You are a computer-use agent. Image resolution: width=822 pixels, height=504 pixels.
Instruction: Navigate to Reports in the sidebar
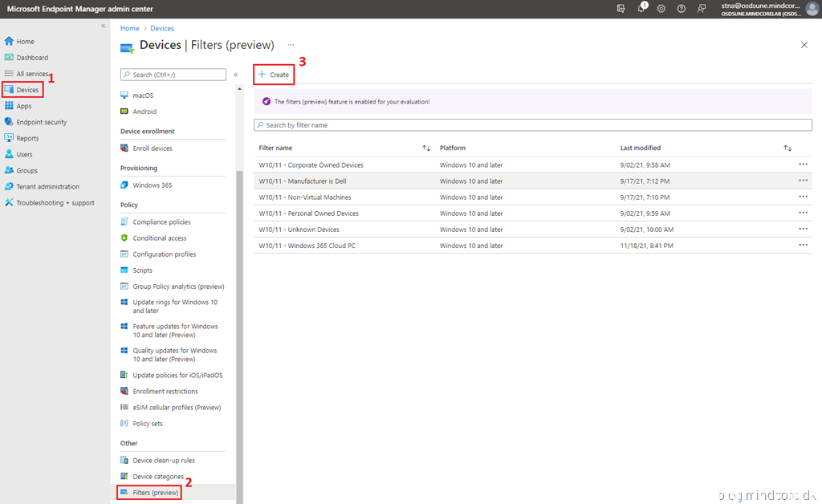coord(27,137)
